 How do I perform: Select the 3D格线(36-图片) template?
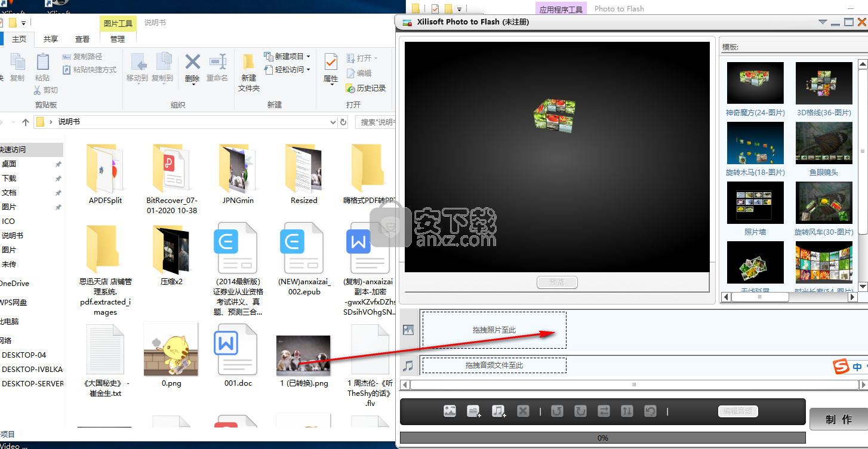point(824,88)
